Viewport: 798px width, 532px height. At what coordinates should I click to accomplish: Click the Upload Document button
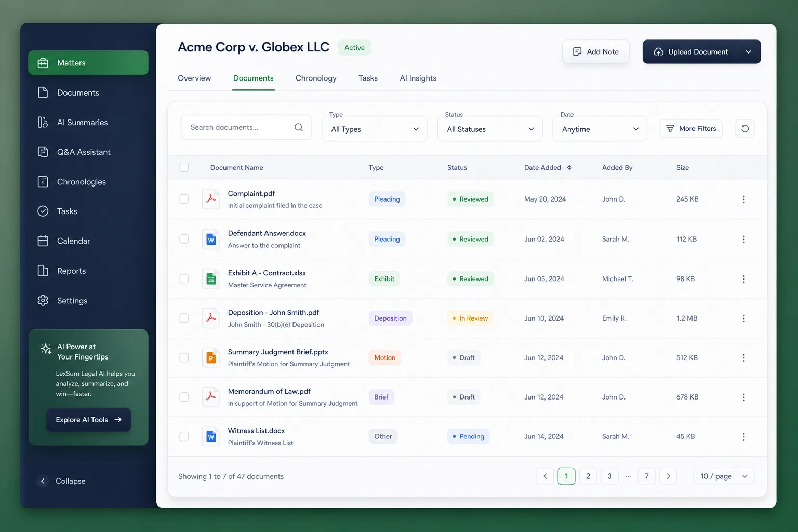[x=690, y=52]
